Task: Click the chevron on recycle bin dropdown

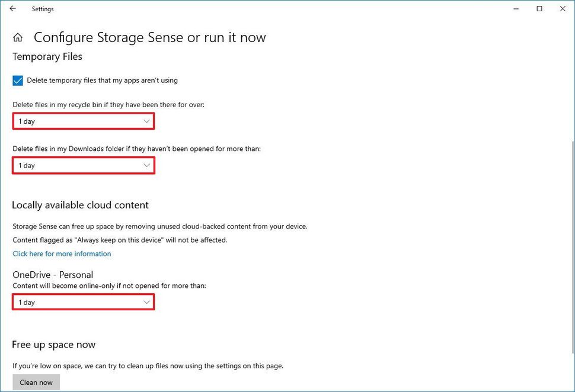Action: pyautogui.click(x=147, y=121)
